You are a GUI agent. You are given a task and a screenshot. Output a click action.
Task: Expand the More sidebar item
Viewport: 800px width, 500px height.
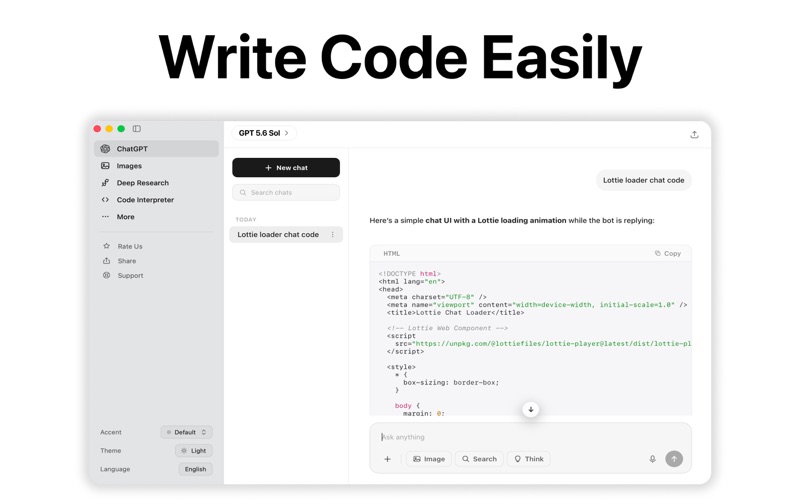pos(156,217)
